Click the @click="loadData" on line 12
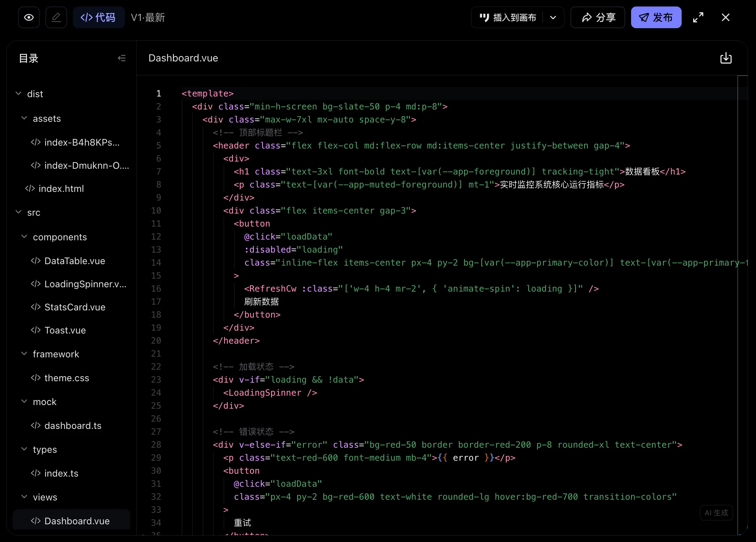The height and width of the screenshot is (542, 756). (288, 237)
